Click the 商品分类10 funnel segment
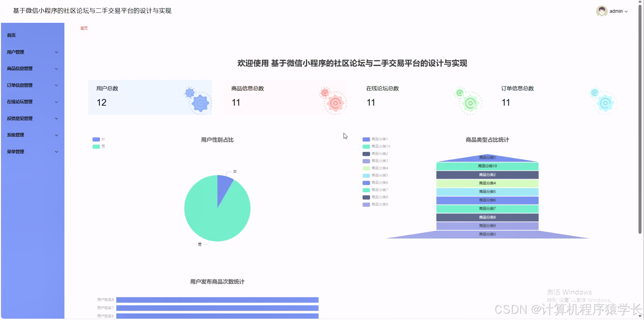The width and height of the screenshot is (644, 320). click(486, 166)
